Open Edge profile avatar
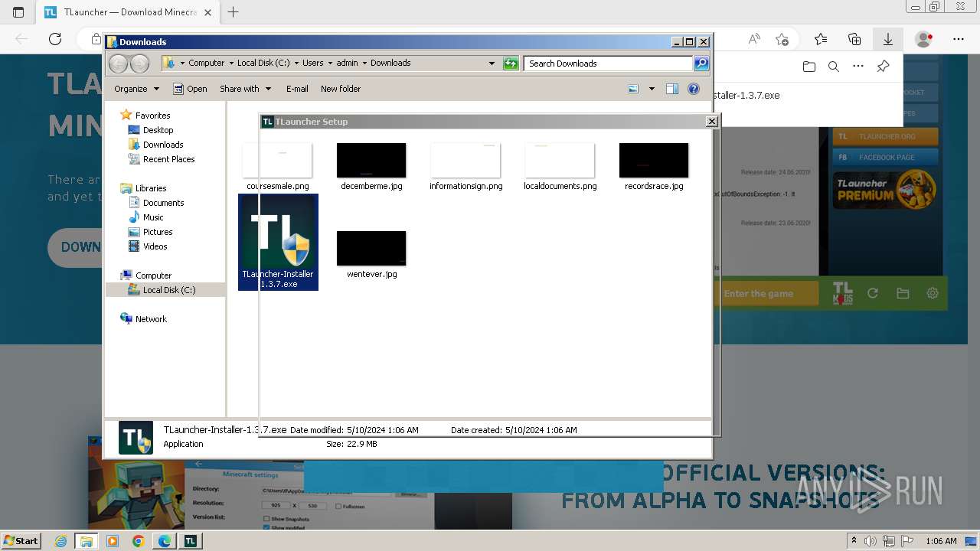 tap(924, 39)
